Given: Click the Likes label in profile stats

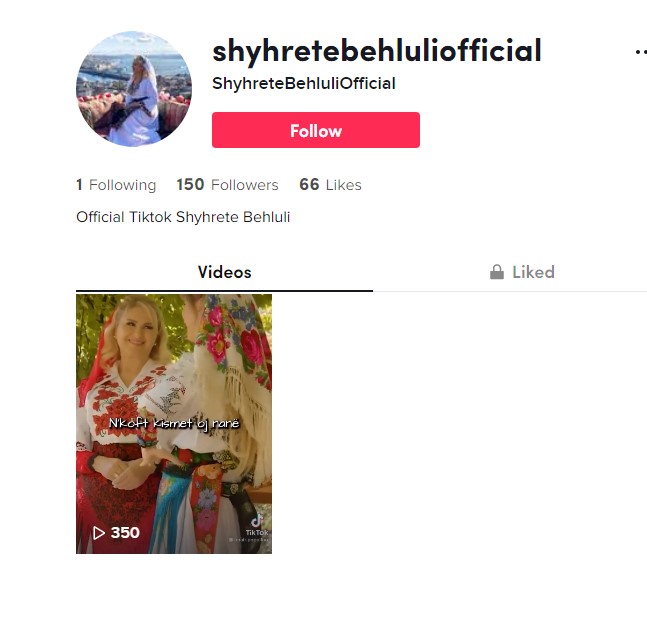Looking at the screenshot, I should tap(344, 185).
